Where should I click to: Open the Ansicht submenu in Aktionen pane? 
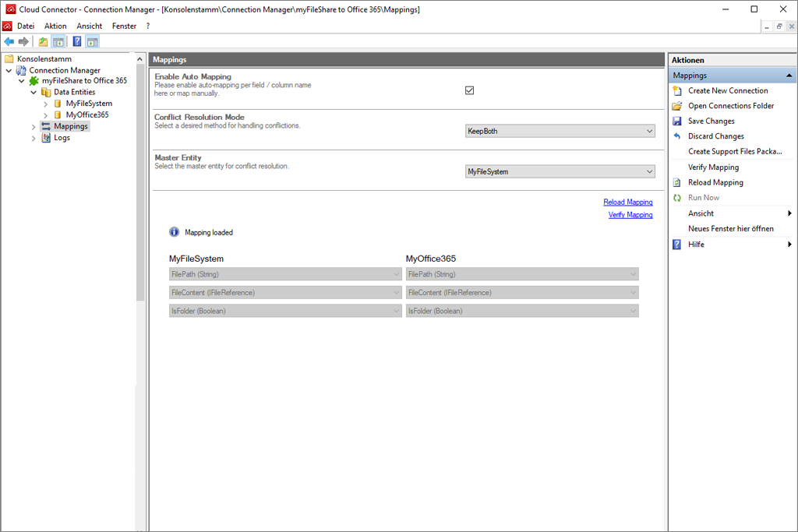701,213
